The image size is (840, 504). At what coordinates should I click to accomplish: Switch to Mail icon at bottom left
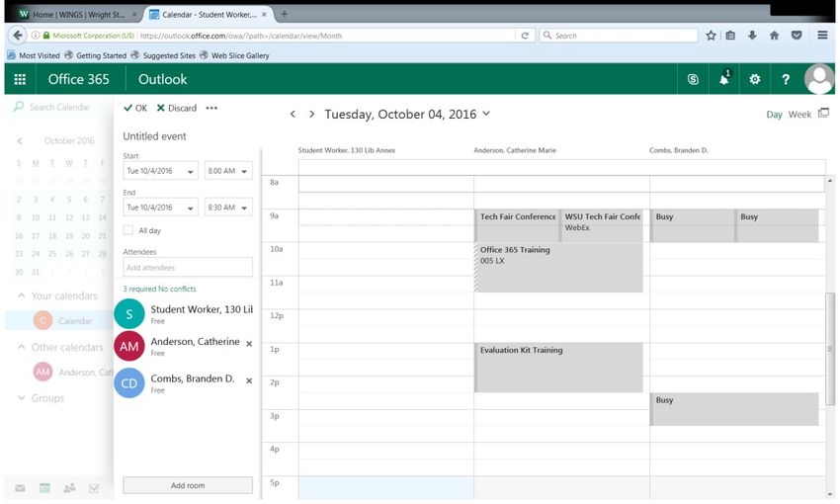coord(20,488)
